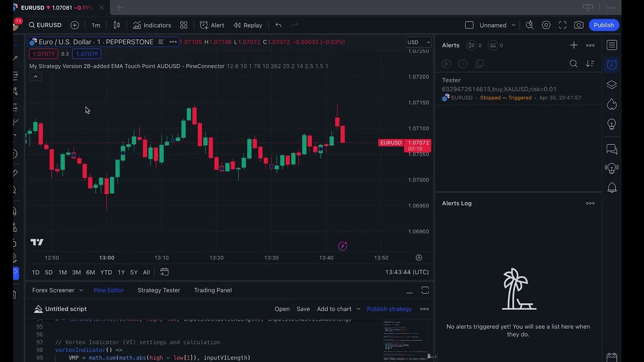Start bar Replay mode
This screenshot has height=362, width=644.
(x=248, y=25)
